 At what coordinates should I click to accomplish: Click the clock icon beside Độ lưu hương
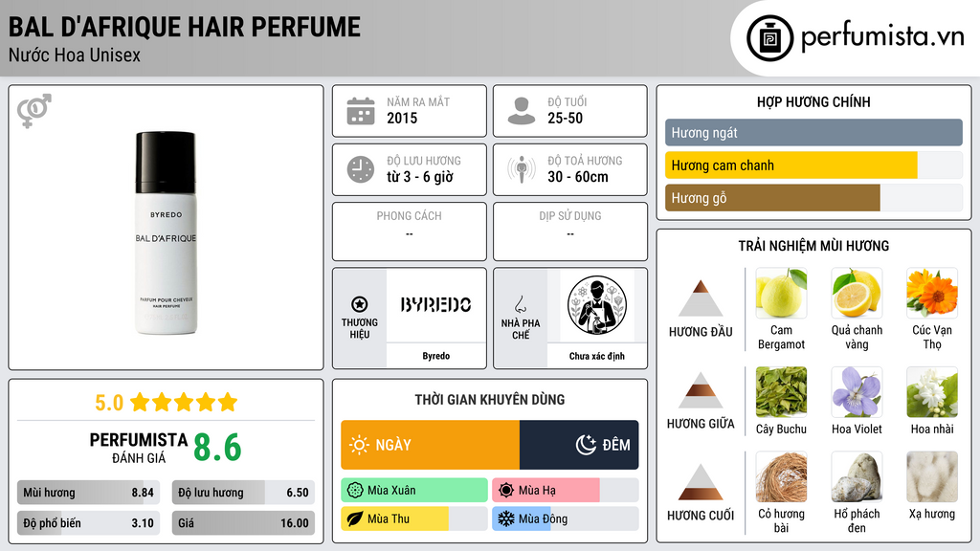pos(361,169)
